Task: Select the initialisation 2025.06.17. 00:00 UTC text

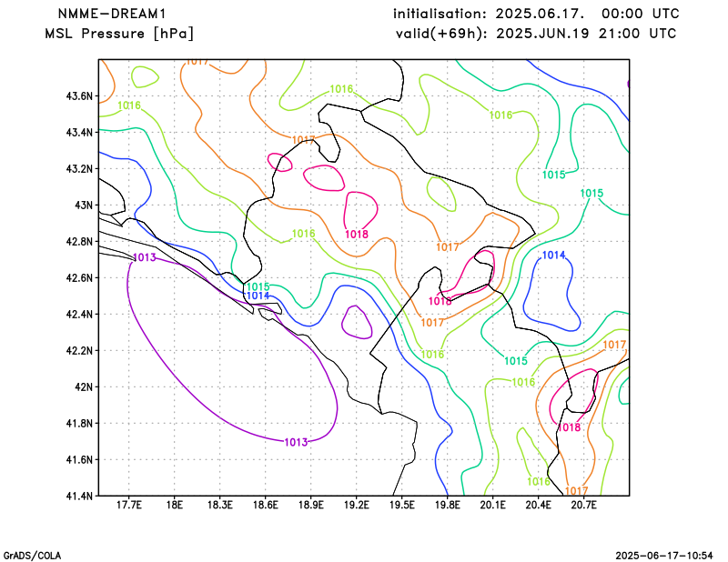Action: pos(536,14)
